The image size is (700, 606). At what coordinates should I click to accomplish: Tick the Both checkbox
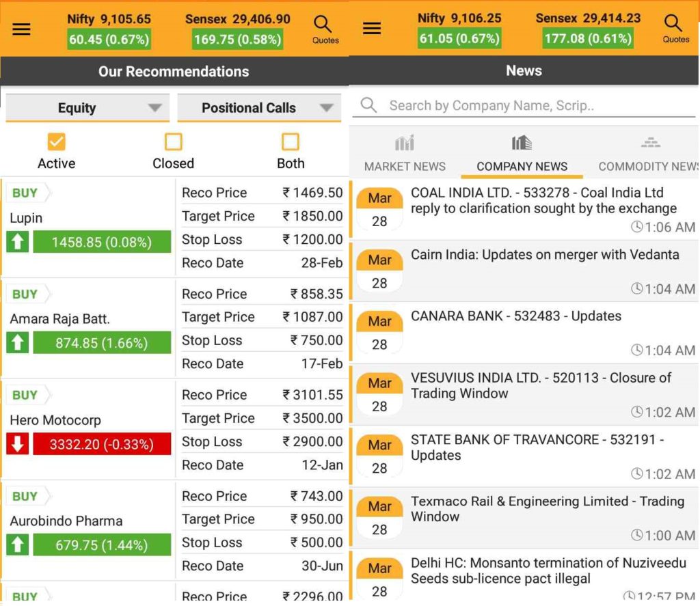[291, 142]
